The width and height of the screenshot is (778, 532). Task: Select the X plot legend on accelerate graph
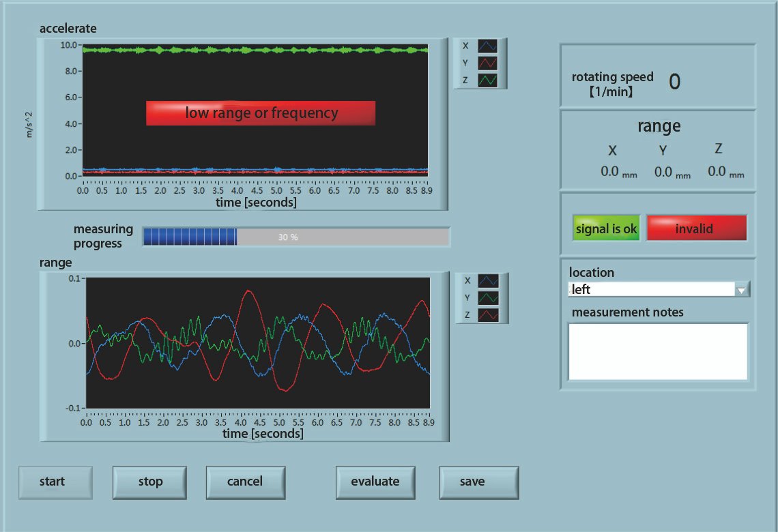pos(478,46)
